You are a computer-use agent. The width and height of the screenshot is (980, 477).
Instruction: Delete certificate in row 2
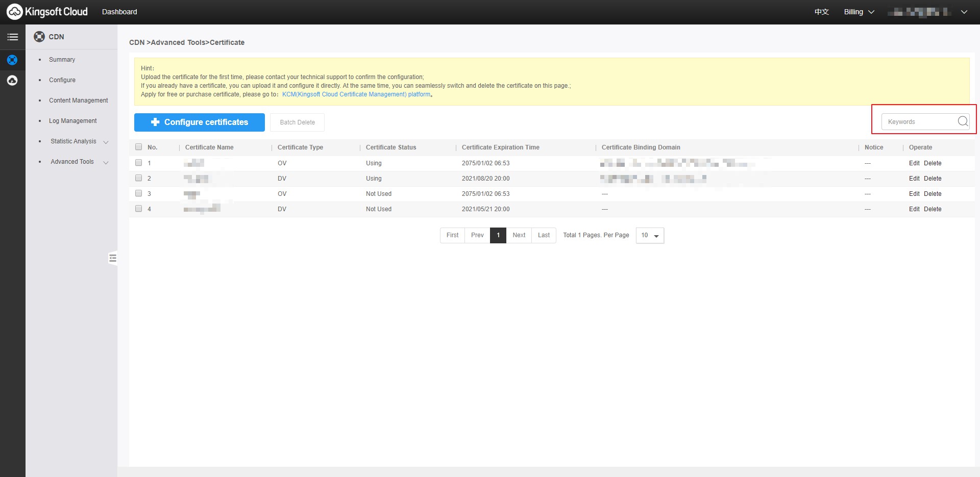(933, 179)
